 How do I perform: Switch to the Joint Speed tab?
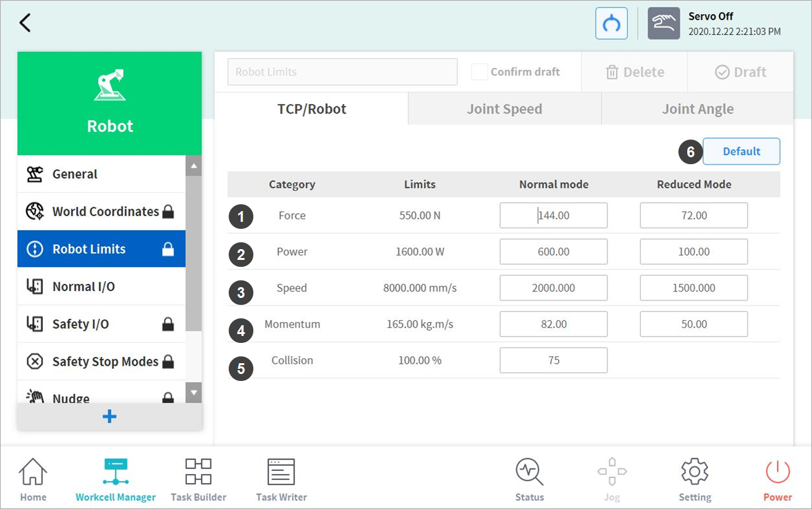[x=504, y=109]
